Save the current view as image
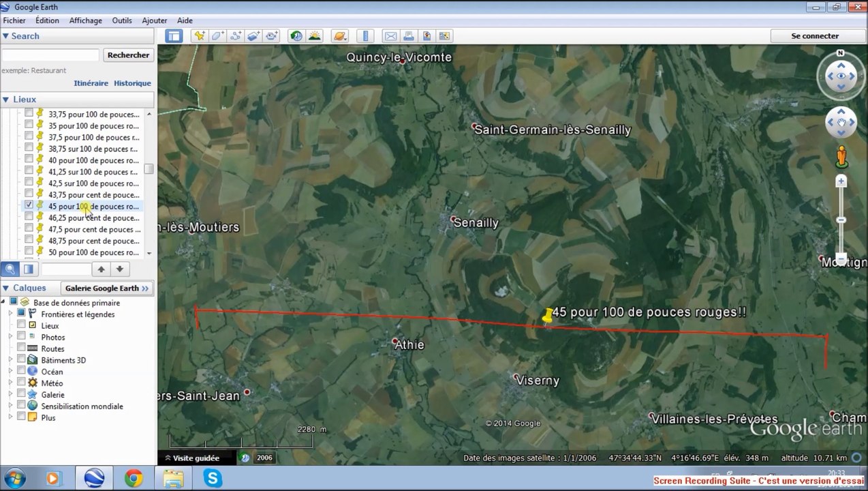868x491 pixels. [427, 36]
